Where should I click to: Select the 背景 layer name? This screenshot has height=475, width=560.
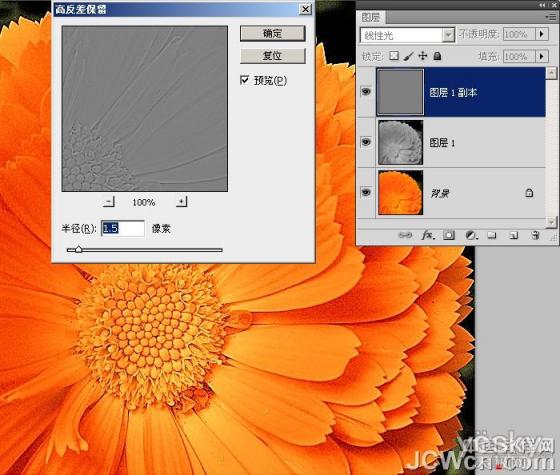coord(440,193)
